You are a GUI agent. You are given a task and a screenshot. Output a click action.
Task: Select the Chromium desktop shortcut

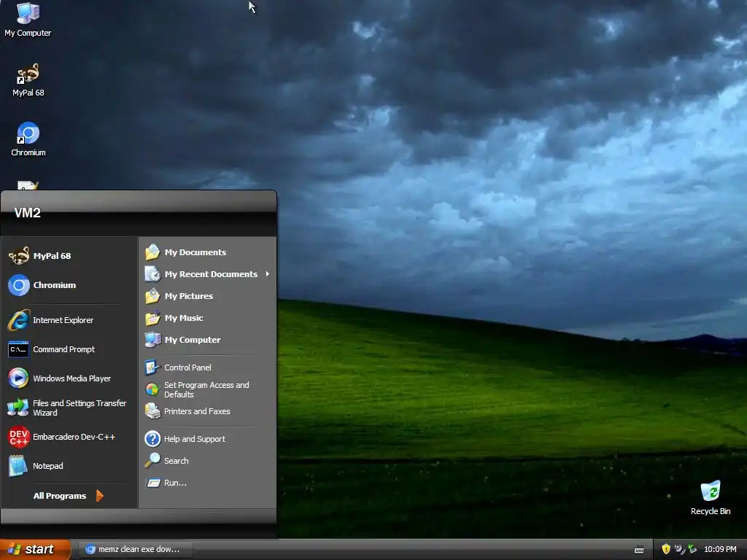pos(28,139)
